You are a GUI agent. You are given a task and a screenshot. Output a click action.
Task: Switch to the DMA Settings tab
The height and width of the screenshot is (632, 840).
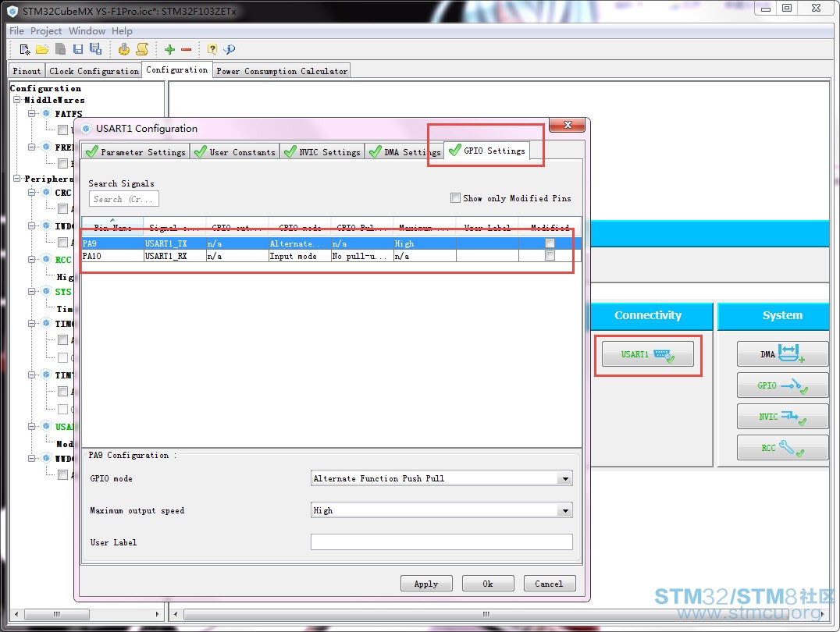(405, 152)
